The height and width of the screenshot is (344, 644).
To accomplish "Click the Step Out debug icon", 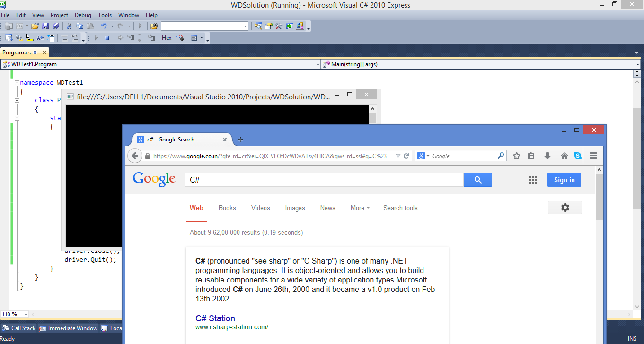I will coord(151,38).
